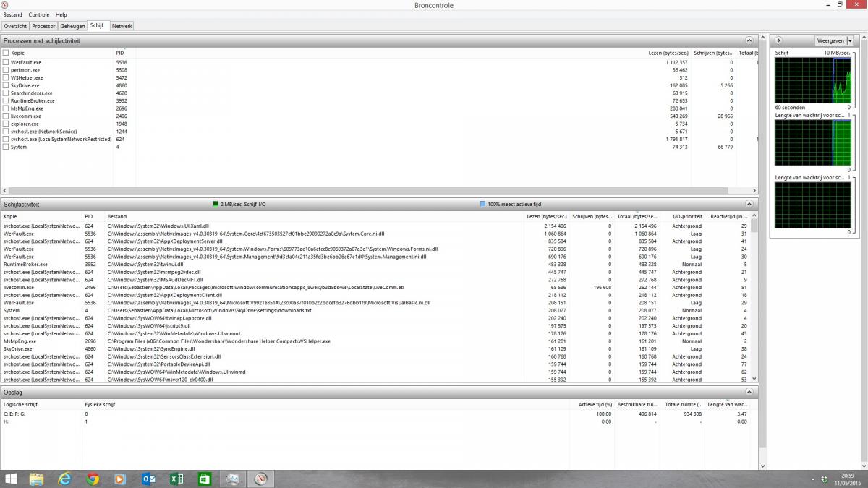The height and width of the screenshot is (488, 868).
Task: Sort storage by Logische schijf header
Action: pos(41,404)
